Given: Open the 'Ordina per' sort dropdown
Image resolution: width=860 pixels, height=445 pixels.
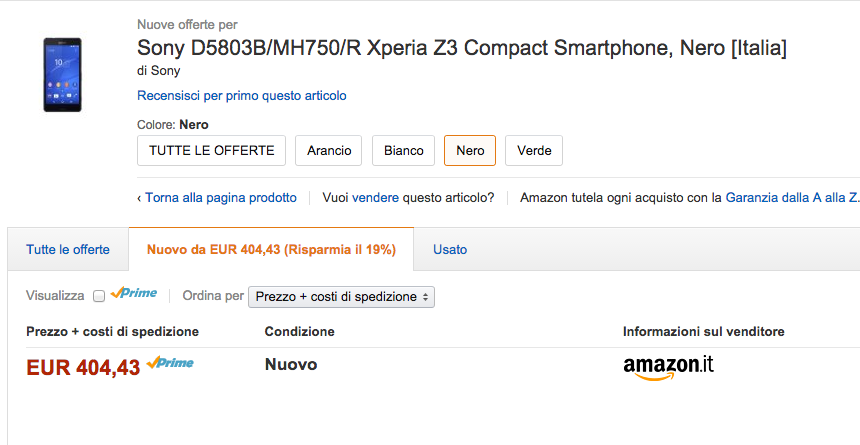Looking at the screenshot, I should [x=341, y=297].
